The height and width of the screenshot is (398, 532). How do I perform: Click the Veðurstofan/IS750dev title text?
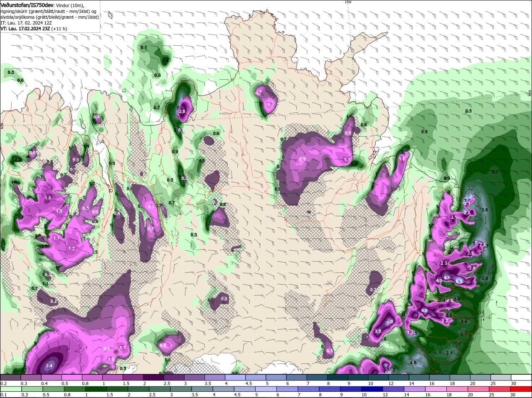(27, 5)
